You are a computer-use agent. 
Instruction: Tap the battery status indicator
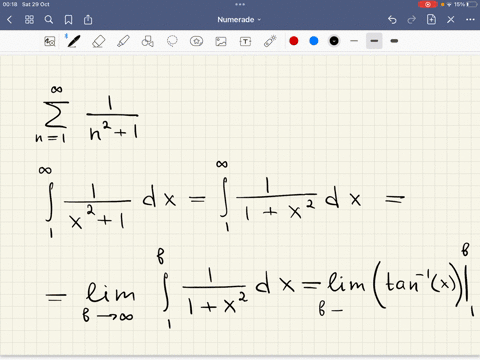coord(473,4)
